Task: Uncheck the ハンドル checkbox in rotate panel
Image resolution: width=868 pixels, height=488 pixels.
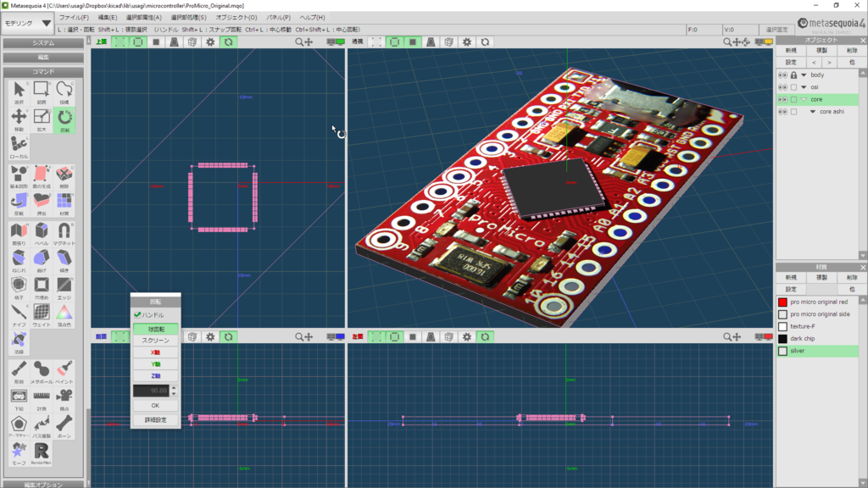Action: coord(137,315)
